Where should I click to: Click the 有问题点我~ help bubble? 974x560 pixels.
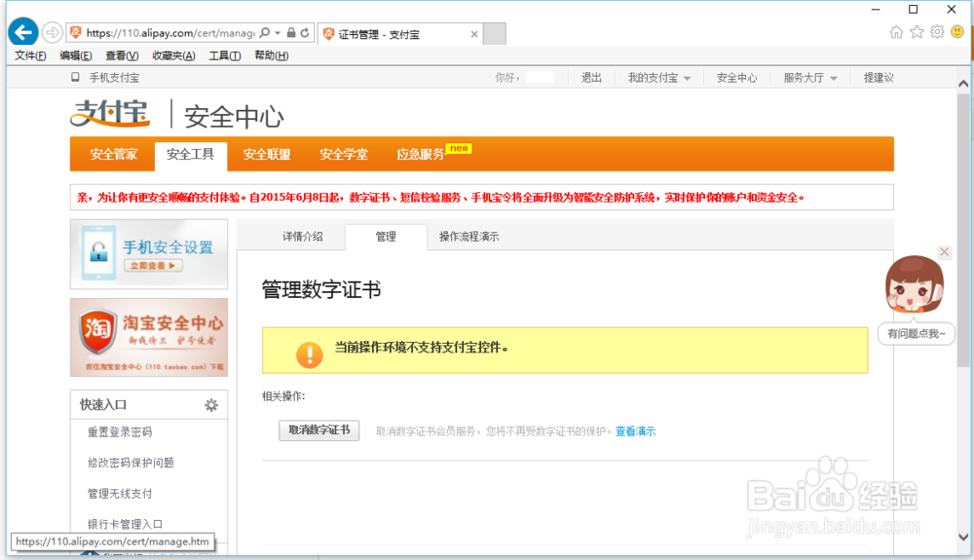917,334
